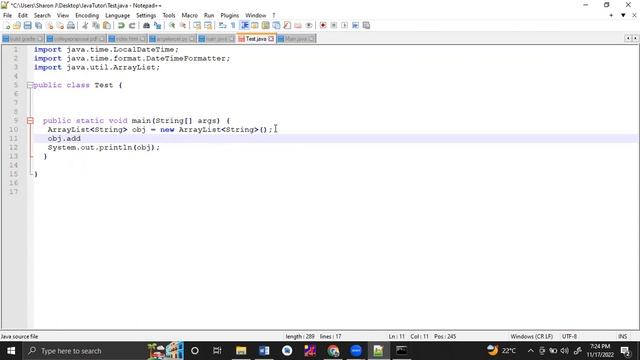
Task: Print the document using printer icon
Action: (71, 25)
